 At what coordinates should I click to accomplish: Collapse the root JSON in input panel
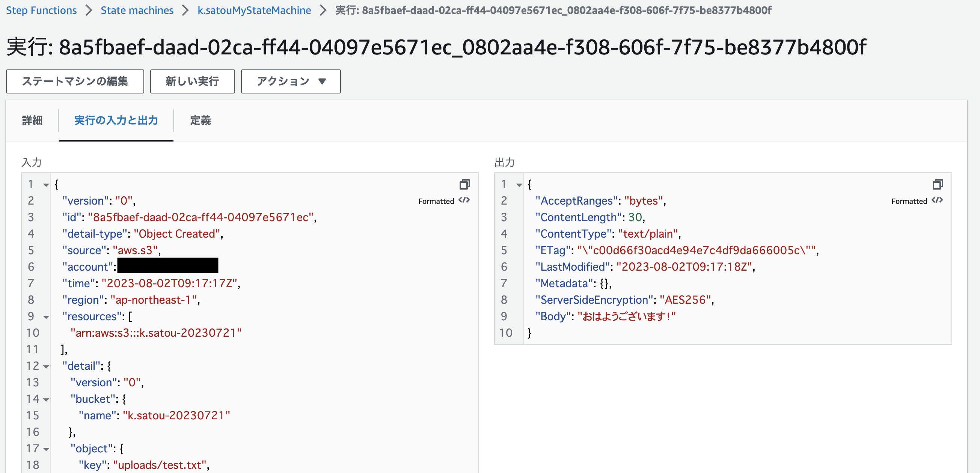[46, 185]
